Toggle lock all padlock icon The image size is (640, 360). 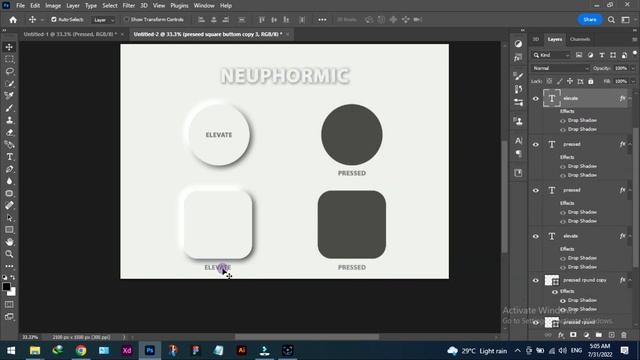tap(591, 82)
